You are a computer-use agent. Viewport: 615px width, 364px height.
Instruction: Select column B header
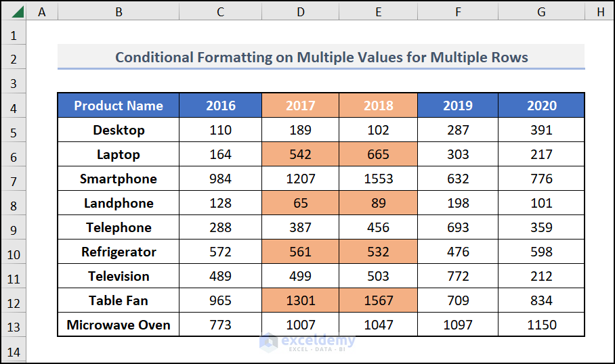coord(119,12)
